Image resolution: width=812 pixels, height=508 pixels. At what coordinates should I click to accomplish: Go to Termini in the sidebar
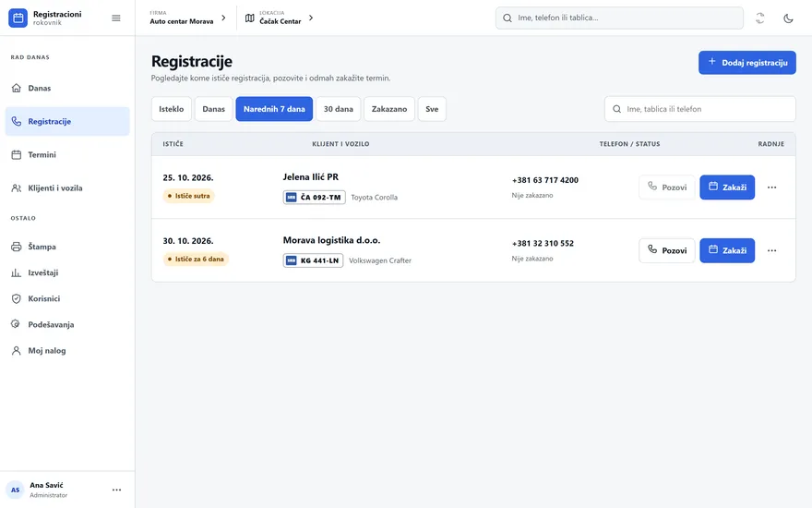point(67,154)
